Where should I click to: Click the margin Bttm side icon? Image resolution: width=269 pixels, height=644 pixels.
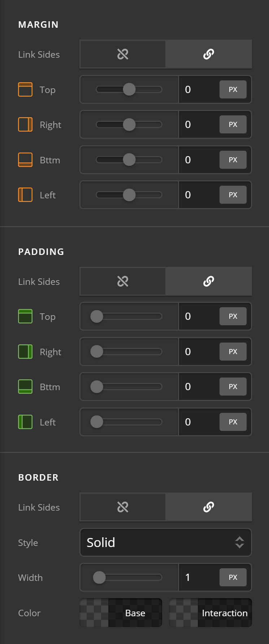25,159
